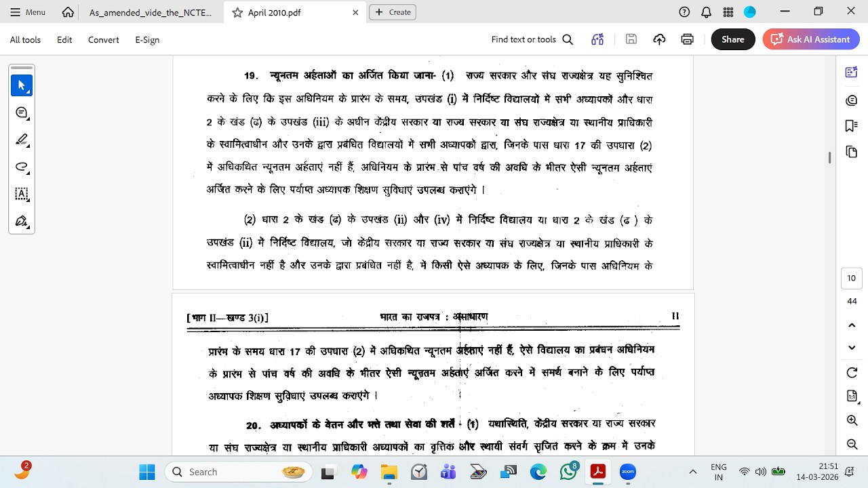This screenshot has width=868, height=488.
Task: Switch to As_amended_vide_the_NCTE tab
Action: point(151,12)
